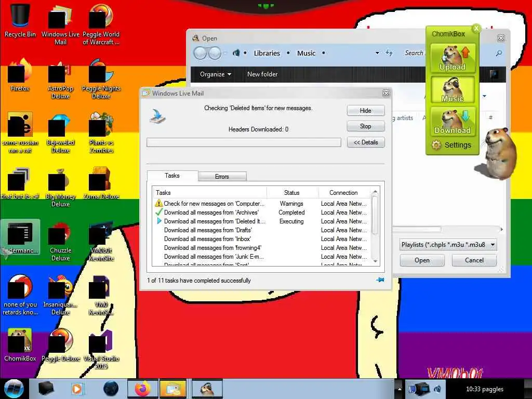Click New folder in Open dialog toolbar
The image size is (532, 399).
[262, 74]
